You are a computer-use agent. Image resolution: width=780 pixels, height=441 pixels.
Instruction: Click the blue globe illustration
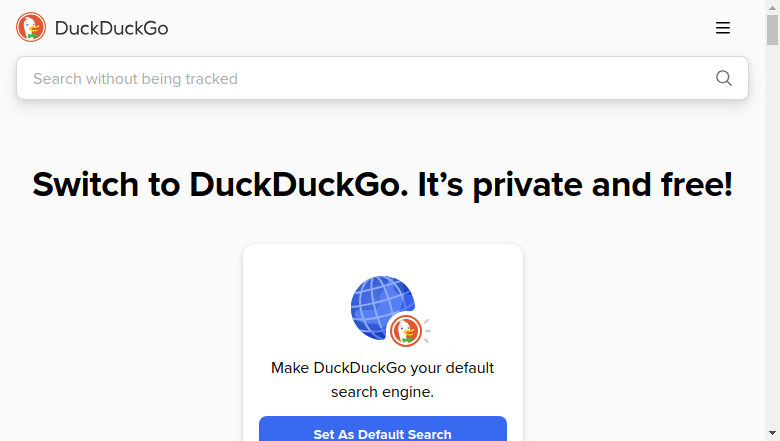pos(381,306)
